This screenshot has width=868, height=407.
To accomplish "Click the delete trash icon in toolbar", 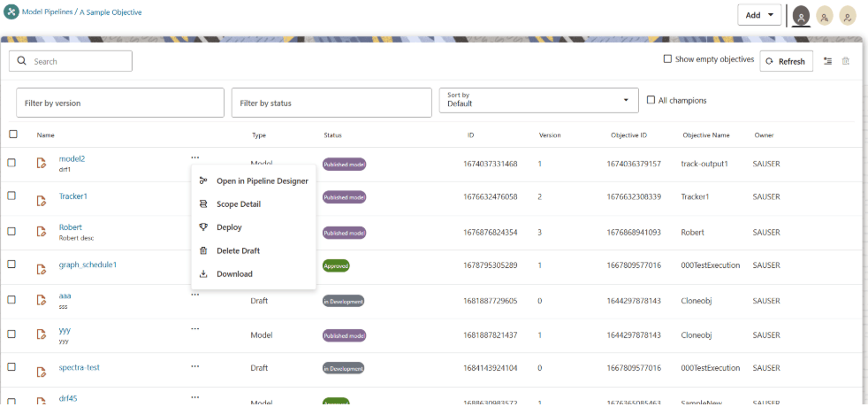I will coord(846,61).
